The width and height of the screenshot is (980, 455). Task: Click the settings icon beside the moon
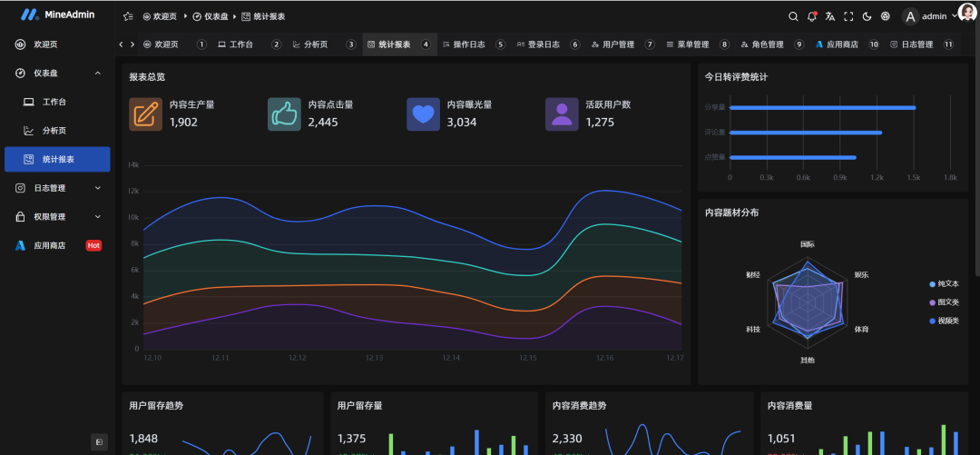[886, 16]
